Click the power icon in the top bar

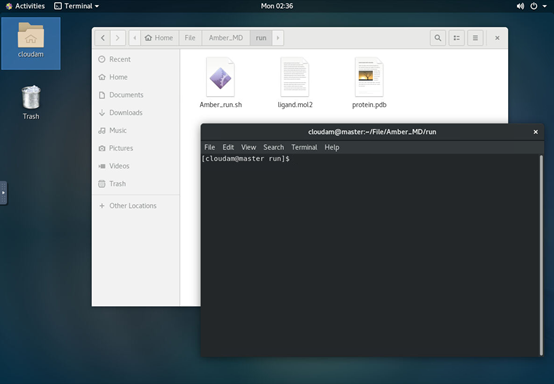[x=534, y=6]
